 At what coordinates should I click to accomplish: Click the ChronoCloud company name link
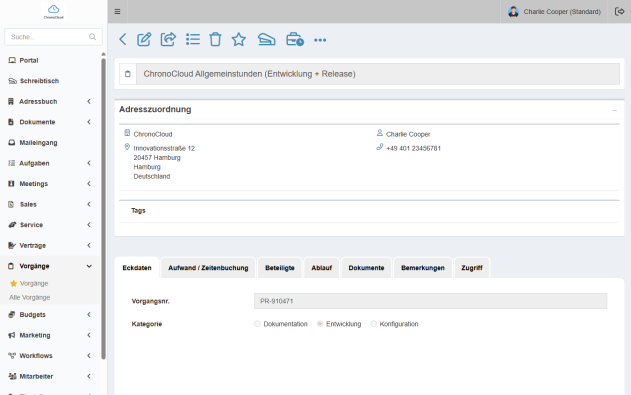pyautogui.click(x=153, y=134)
